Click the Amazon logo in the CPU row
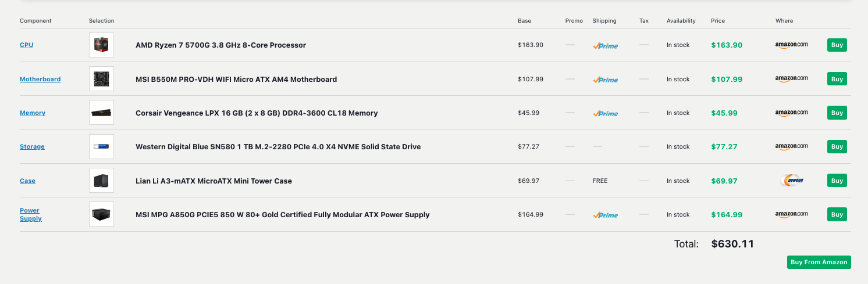Screen dimensions: 868x284 pos(791,45)
